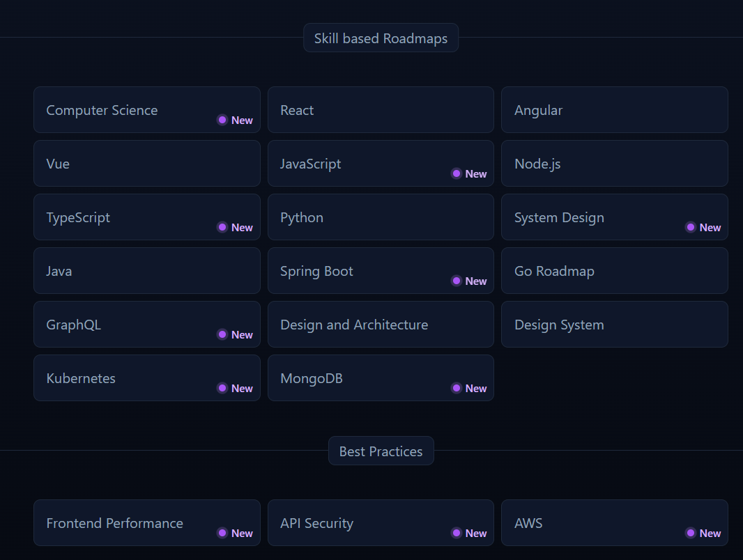Open Design and Architecture roadmap

coord(381,325)
